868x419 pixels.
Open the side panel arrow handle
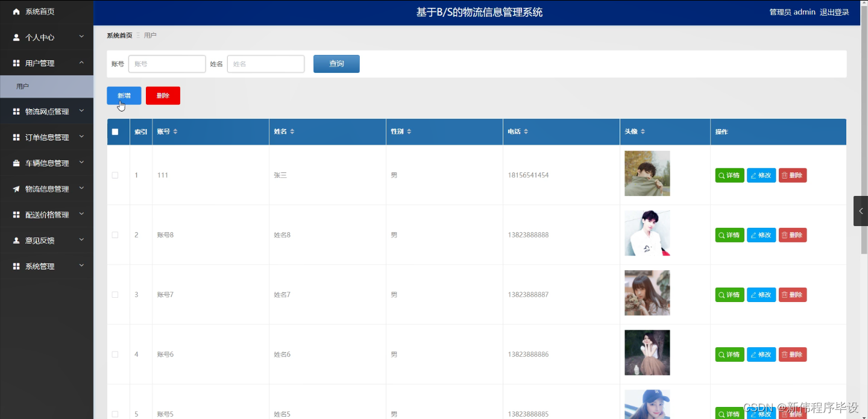(x=861, y=211)
